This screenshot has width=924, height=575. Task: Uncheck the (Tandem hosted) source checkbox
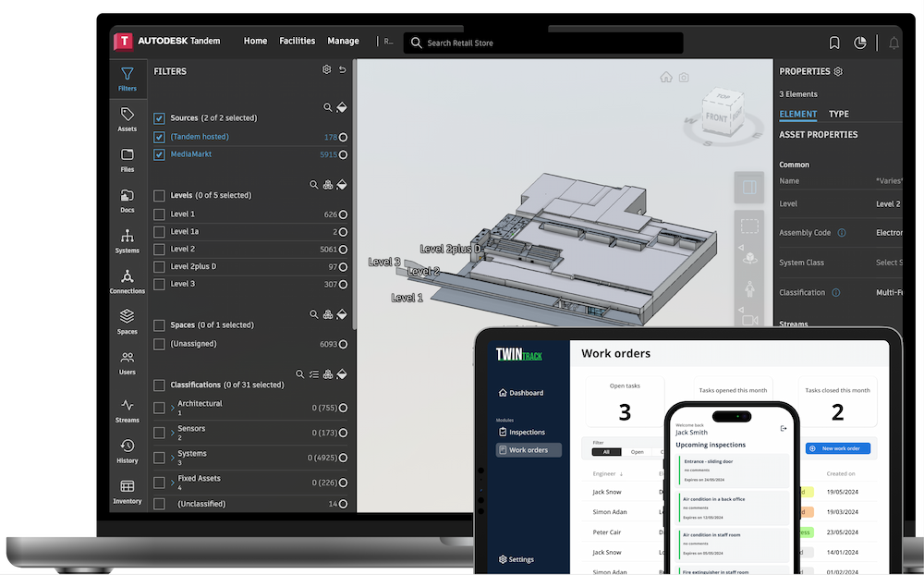tap(159, 137)
